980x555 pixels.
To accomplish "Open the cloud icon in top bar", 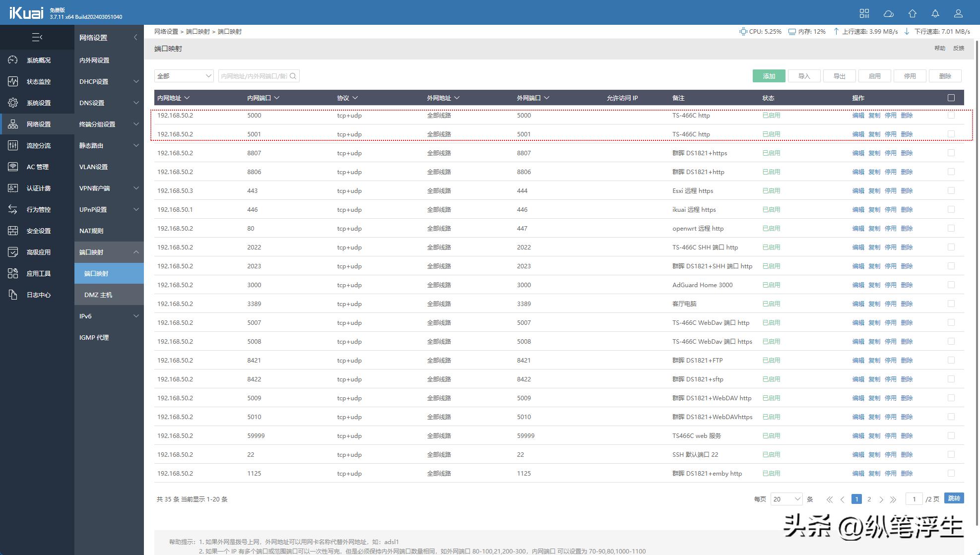I will tap(889, 13).
